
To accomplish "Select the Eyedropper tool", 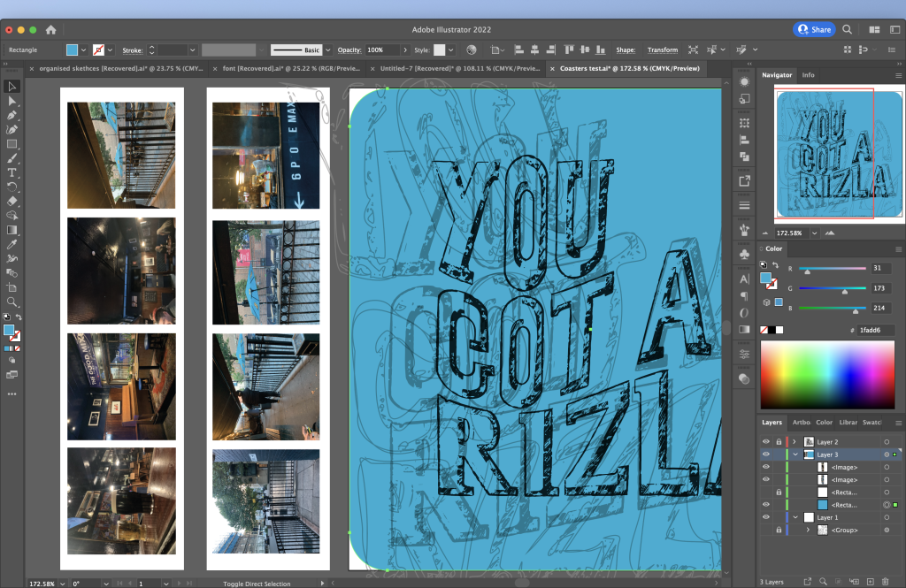I will [x=12, y=244].
